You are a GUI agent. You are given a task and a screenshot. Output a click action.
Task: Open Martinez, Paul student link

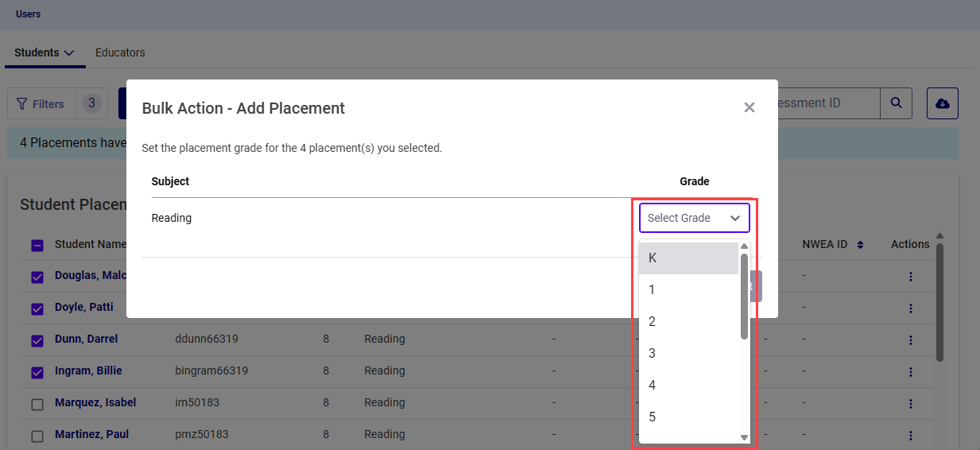[x=91, y=434]
